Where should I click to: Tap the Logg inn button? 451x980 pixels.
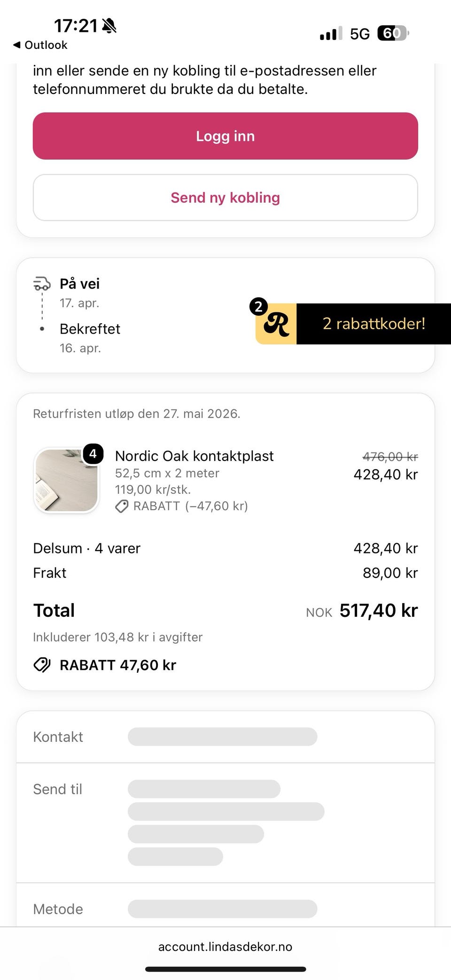click(x=225, y=136)
